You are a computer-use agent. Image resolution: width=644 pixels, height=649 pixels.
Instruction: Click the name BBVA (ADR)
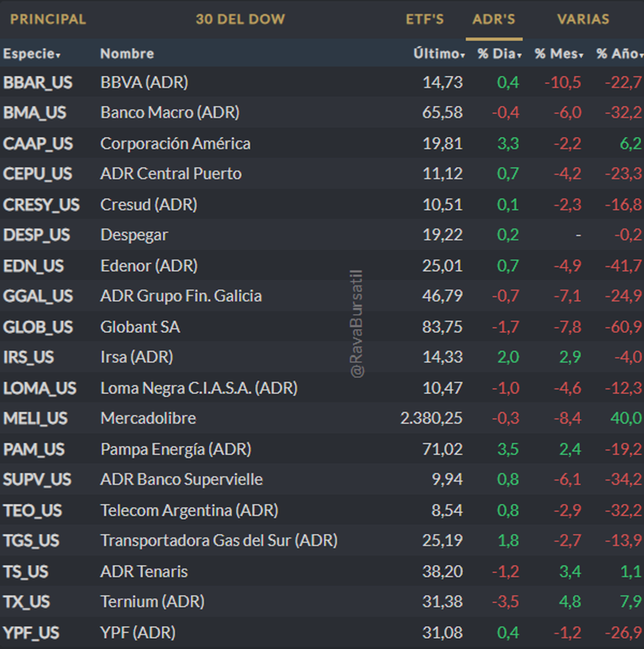coord(144,83)
